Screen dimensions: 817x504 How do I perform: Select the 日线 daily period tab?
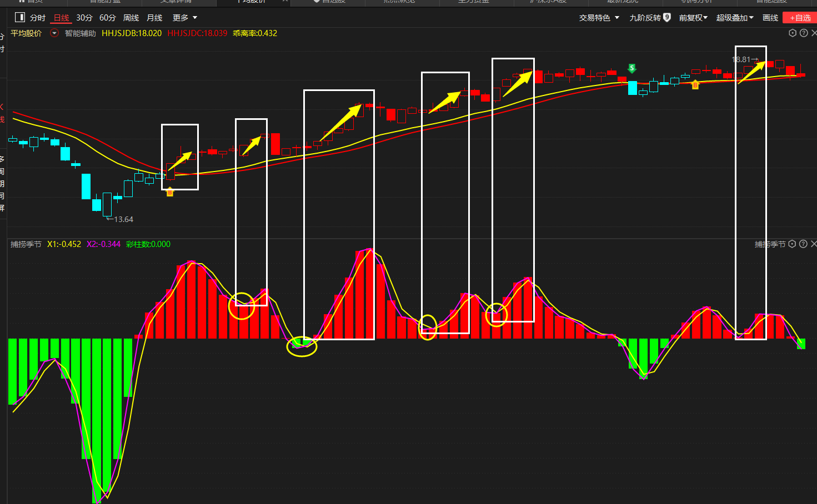pyautogui.click(x=61, y=18)
